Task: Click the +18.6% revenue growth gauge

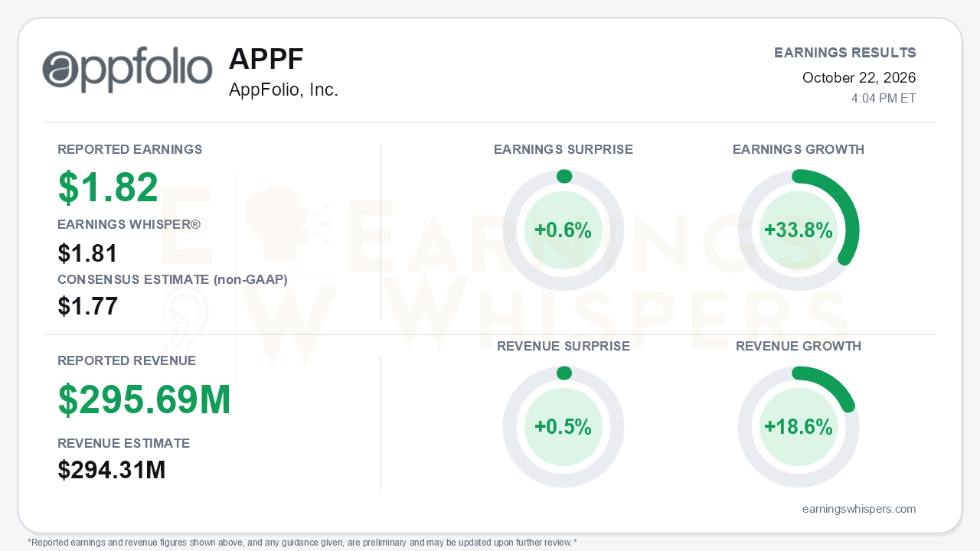Action: click(799, 427)
